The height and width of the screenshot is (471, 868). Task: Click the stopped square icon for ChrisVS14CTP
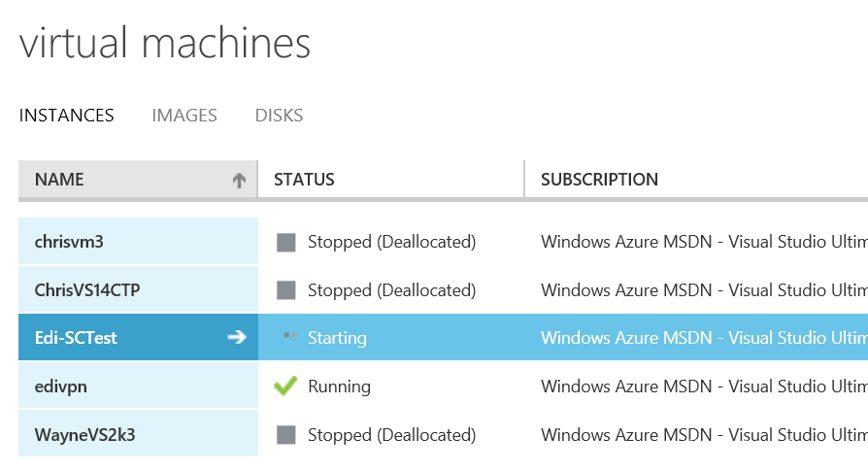285,290
